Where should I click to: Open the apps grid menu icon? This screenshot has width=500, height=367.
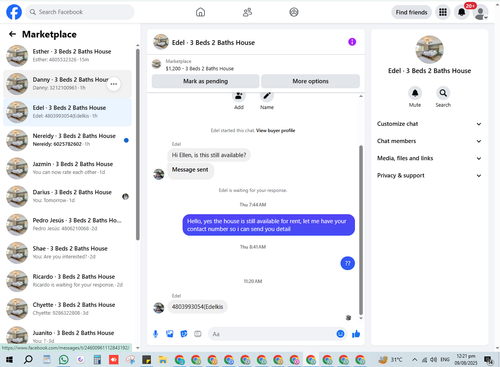click(x=443, y=12)
